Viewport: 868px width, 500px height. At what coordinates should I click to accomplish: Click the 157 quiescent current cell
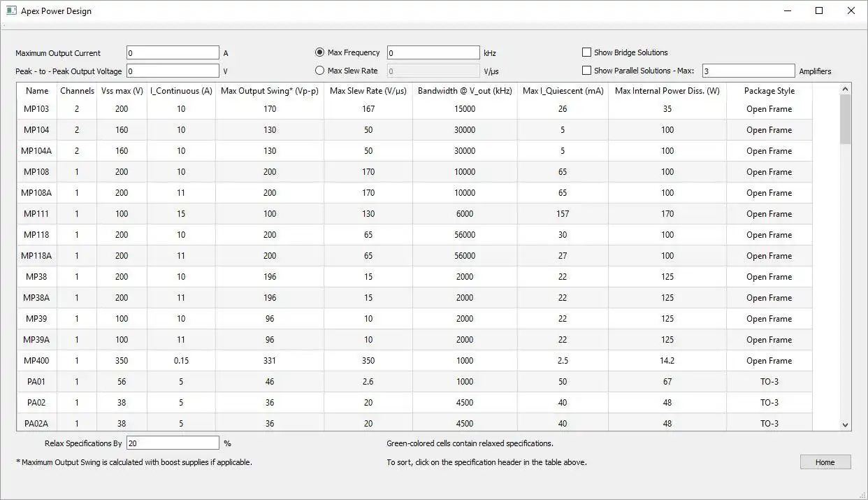[x=563, y=214]
